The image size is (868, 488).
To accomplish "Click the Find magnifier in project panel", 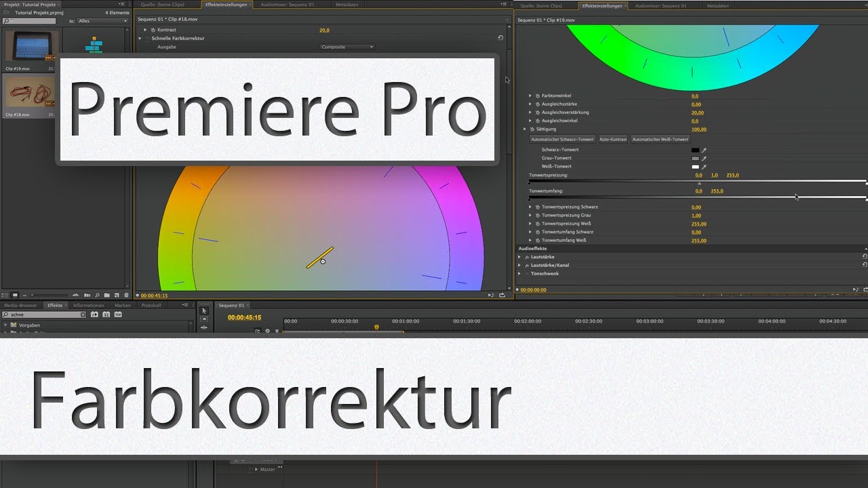I will (x=97, y=296).
